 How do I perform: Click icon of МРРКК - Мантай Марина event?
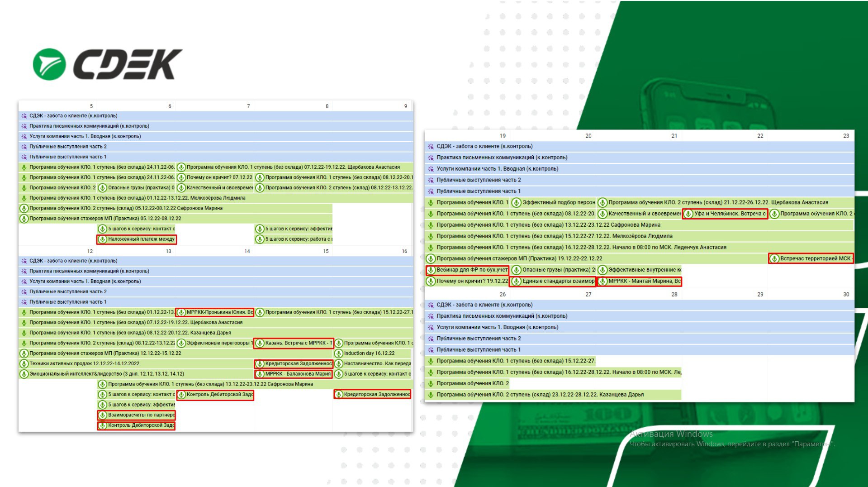pos(602,281)
